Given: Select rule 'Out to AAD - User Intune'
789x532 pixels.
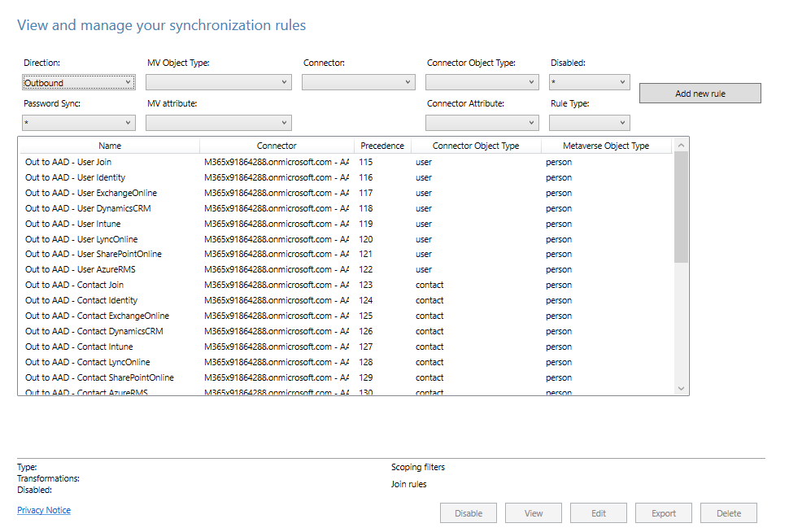Looking at the screenshot, I should click(x=346, y=224).
